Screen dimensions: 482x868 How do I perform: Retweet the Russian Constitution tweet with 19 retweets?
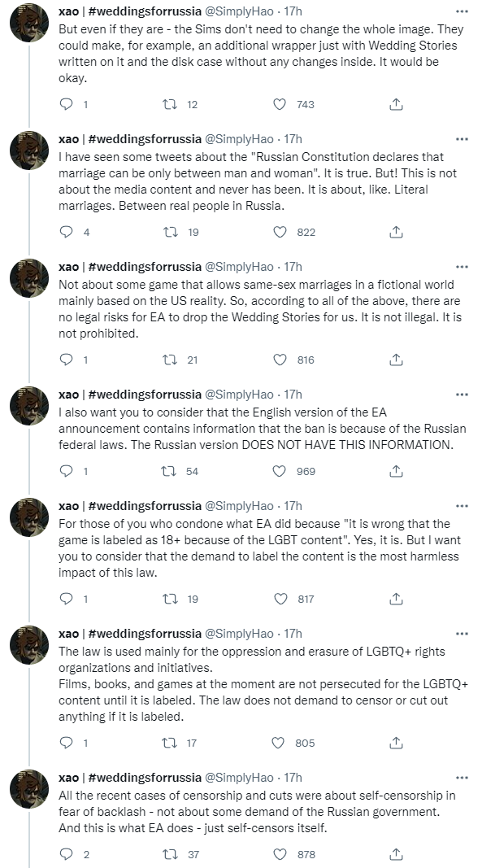[169, 232]
